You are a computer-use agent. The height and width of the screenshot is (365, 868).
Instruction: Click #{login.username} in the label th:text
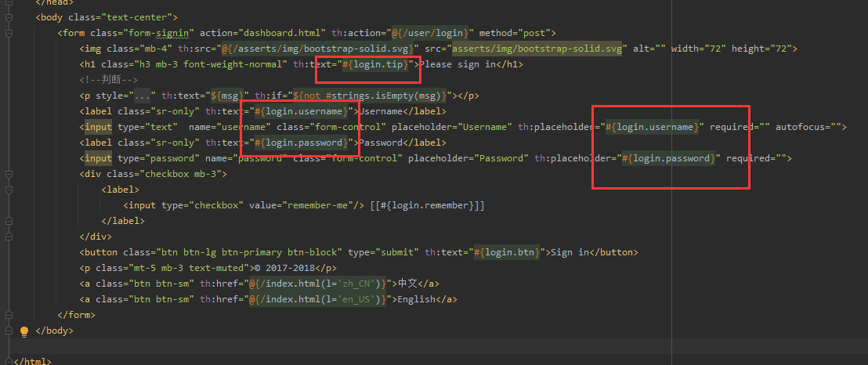pos(301,111)
